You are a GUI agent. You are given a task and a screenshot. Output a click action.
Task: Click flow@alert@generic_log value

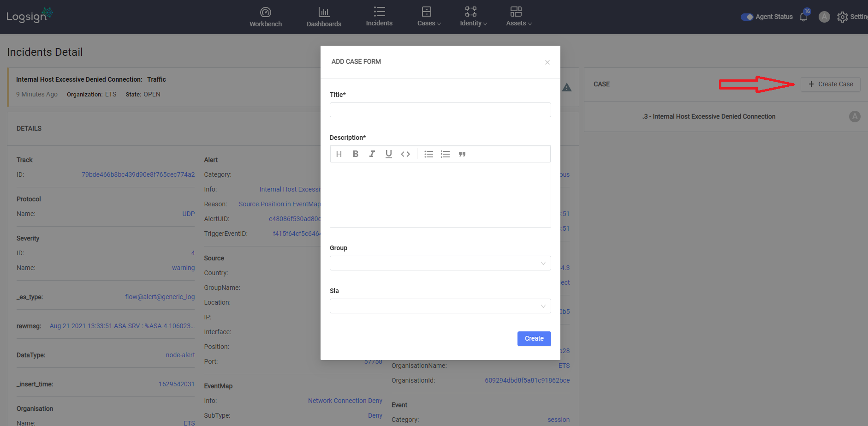160,297
